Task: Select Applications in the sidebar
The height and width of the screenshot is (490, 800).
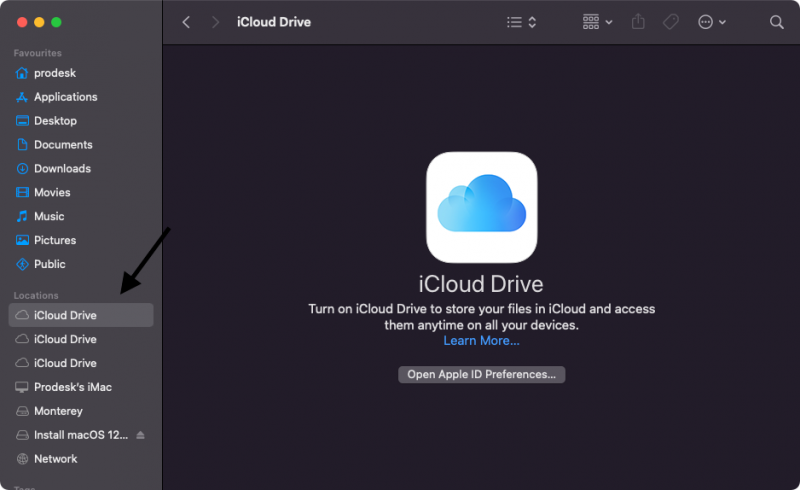Action: click(x=65, y=97)
